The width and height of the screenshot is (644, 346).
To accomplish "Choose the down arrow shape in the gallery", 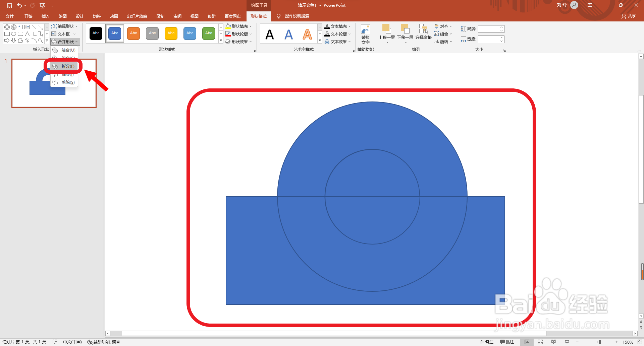I will (x=13, y=41).
